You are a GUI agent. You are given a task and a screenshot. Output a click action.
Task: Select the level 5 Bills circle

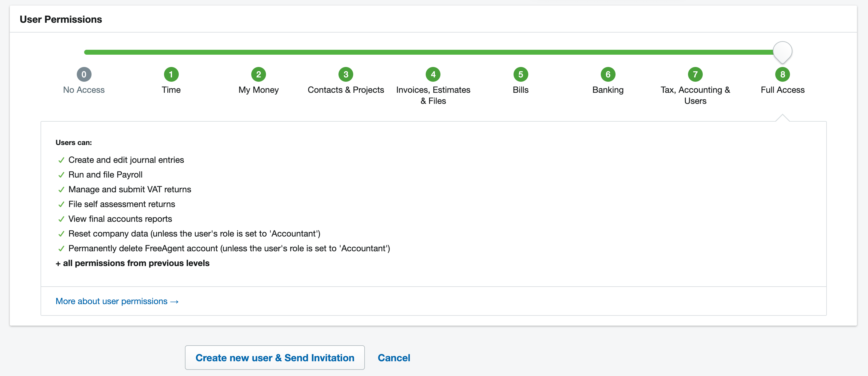pyautogui.click(x=520, y=74)
